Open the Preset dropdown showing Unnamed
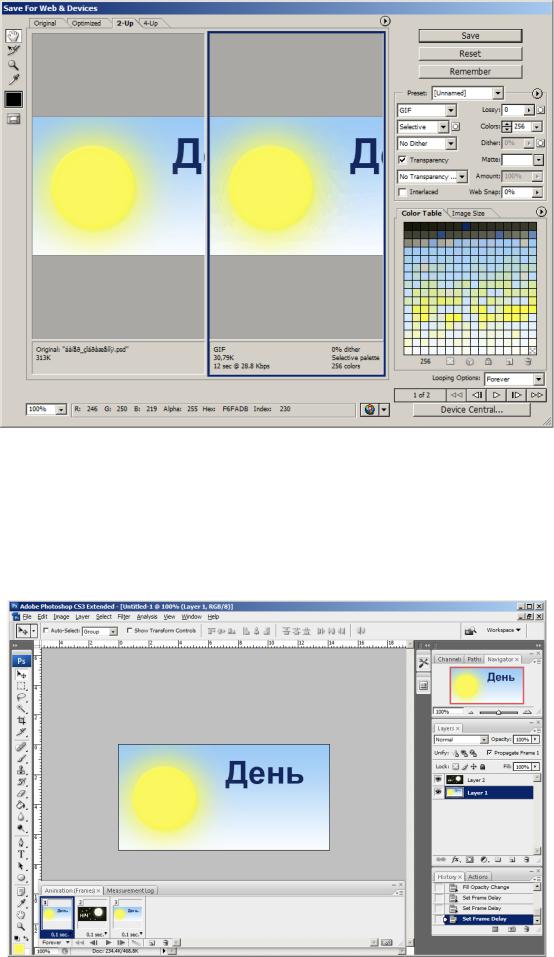 pyautogui.click(x=467, y=93)
